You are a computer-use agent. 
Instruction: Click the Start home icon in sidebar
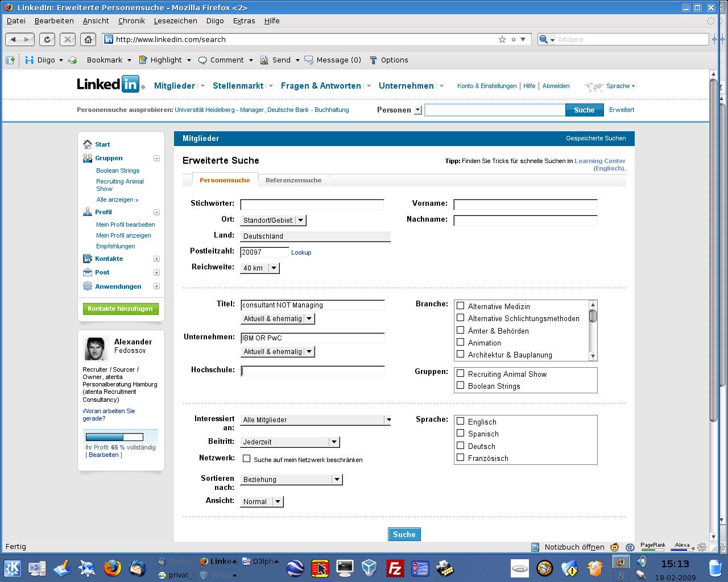click(87, 144)
